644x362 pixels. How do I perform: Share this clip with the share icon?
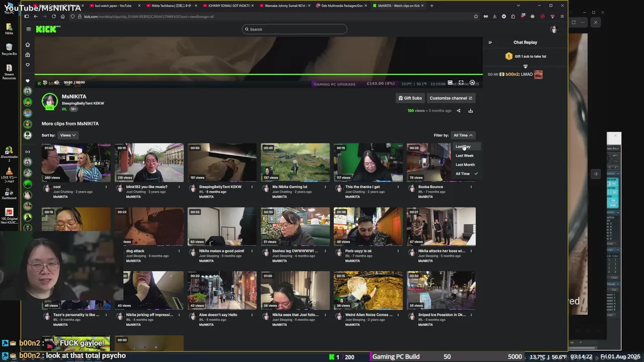[x=458, y=111]
